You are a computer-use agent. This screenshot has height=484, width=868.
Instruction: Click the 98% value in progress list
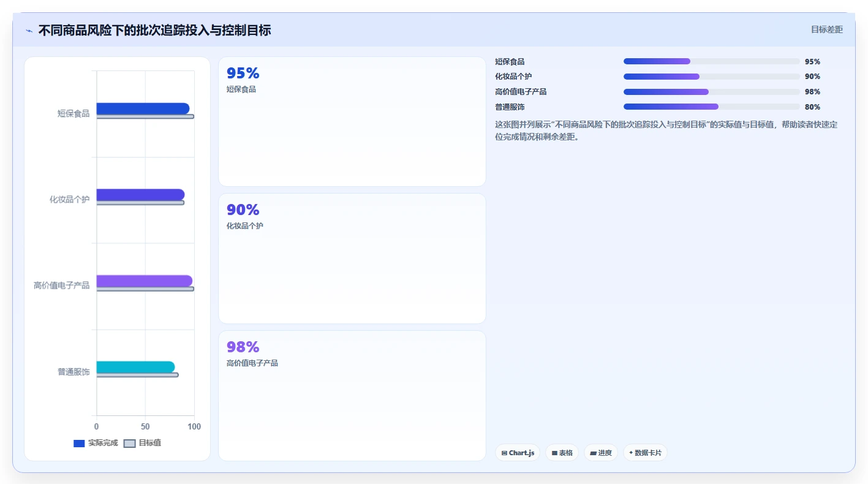coord(812,92)
